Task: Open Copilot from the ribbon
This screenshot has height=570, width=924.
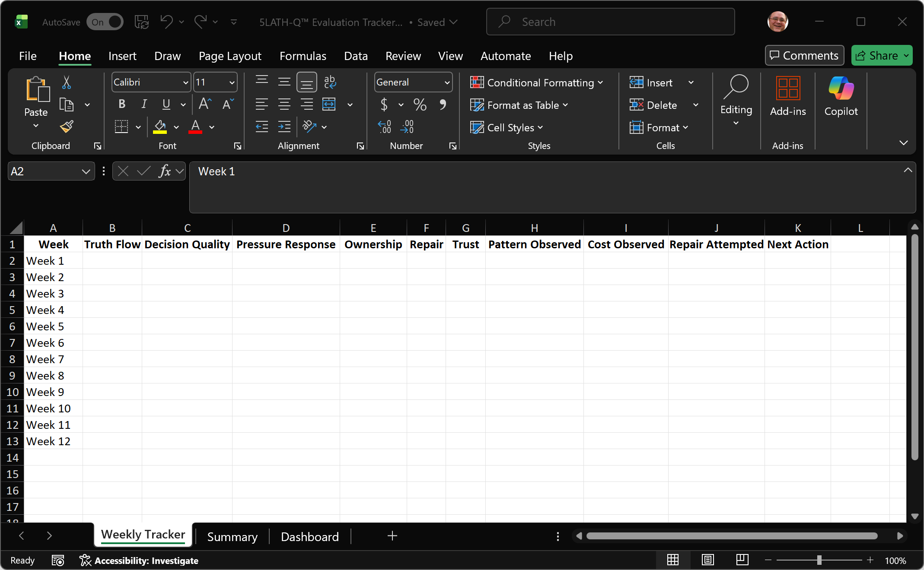Action: point(841,96)
